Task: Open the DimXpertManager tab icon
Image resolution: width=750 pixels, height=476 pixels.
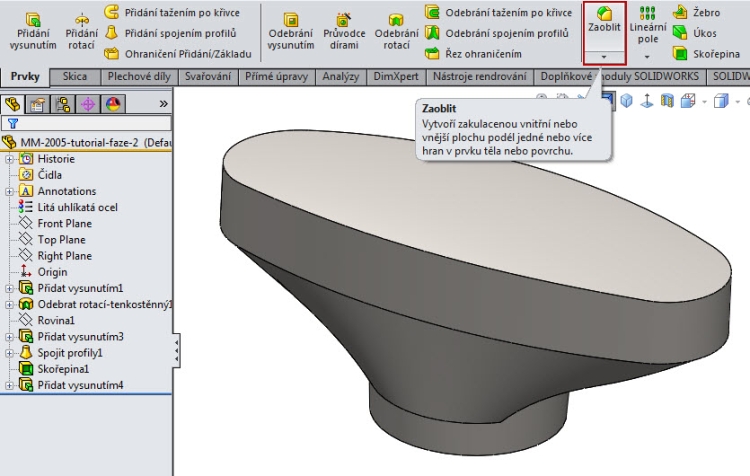Action: 88,104
